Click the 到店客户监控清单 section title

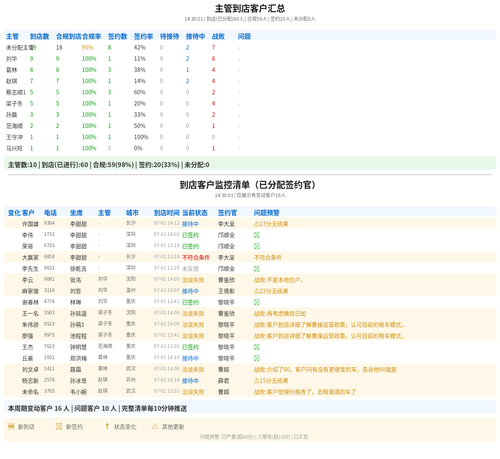pyautogui.click(x=248, y=185)
